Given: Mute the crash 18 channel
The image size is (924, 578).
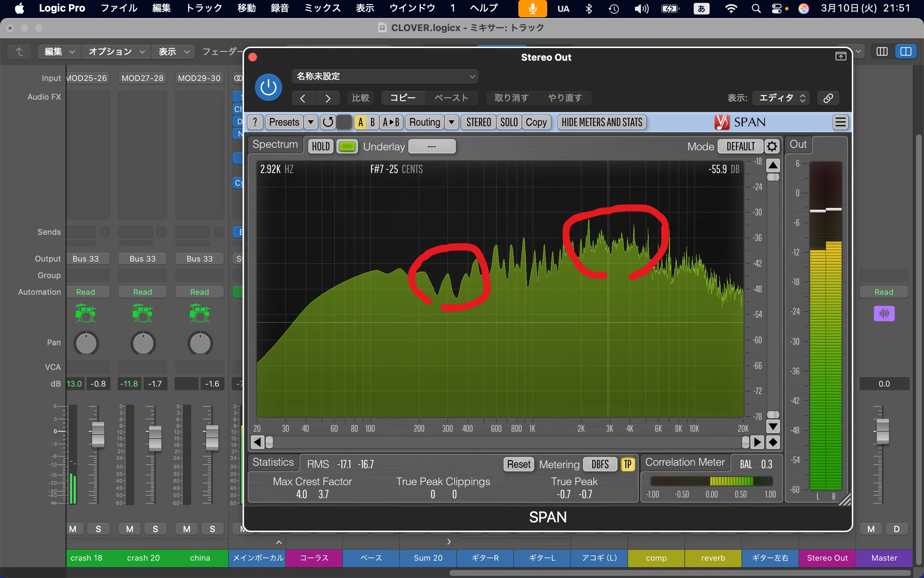Looking at the screenshot, I should pos(73,529).
